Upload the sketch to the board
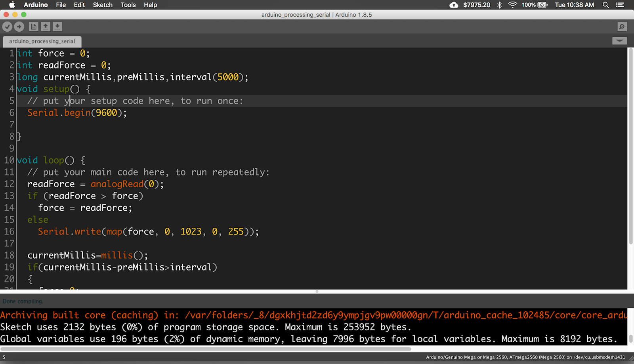This screenshot has height=364, width=634. point(19,27)
